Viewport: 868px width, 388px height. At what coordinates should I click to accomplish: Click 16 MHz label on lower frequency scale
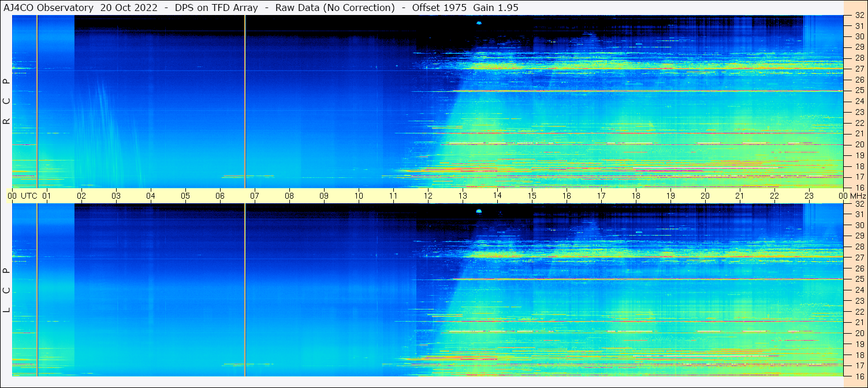(859, 376)
